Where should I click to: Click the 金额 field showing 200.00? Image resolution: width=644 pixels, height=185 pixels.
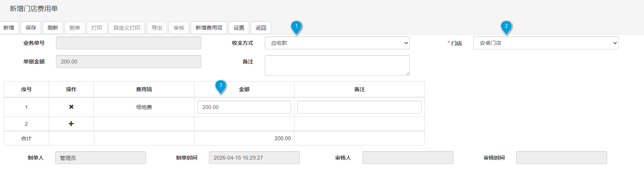244,107
